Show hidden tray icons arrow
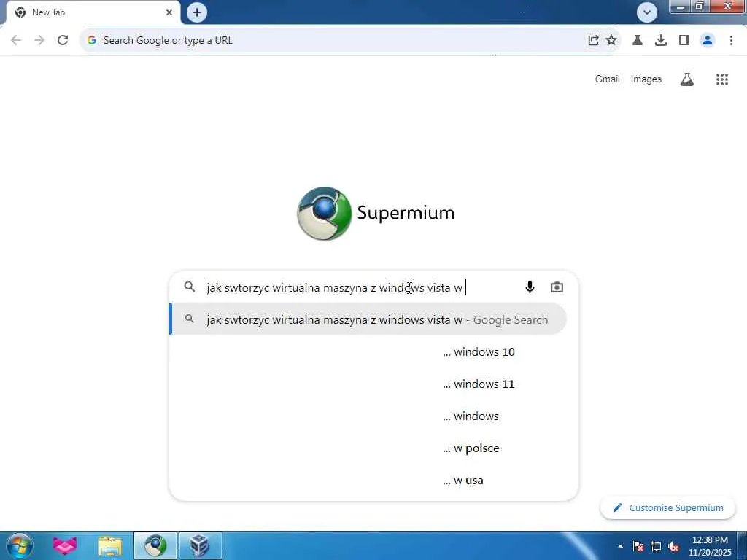 click(x=620, y=546)
